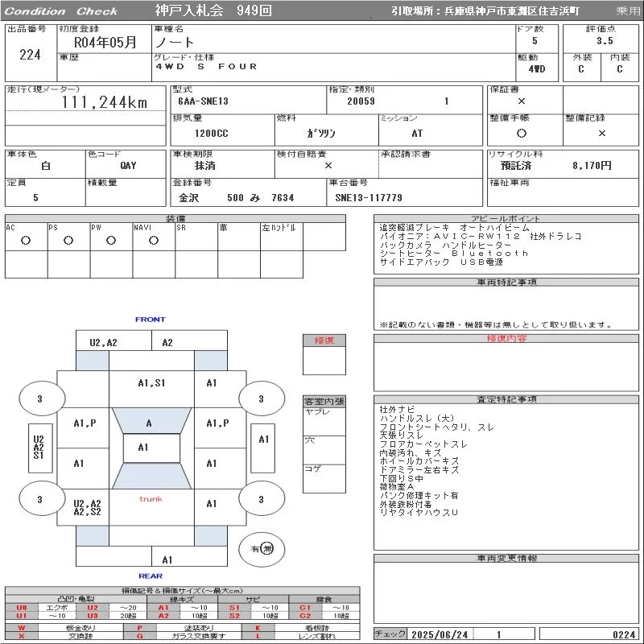Click the ○ mark in the PW cell
This screenshot has width=644, height=644.
111,240
